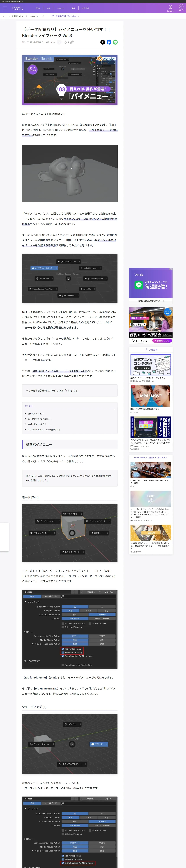The width and height of the screenshot is (186, 868).
Task: Click the clip icon beside the like count
Action: coord(72,42)
